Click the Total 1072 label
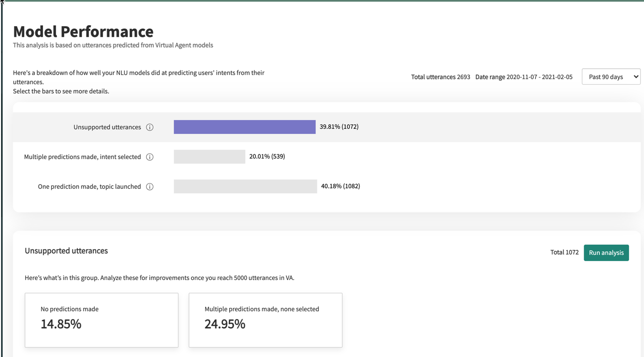The height and width of the screenshot is (357, 644). click(x=564, y=252)
